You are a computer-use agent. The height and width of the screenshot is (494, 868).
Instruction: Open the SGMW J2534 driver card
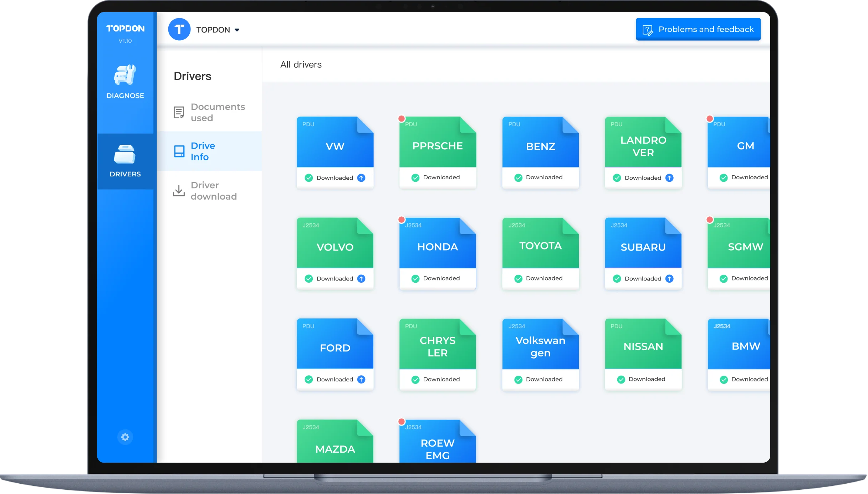739,253
